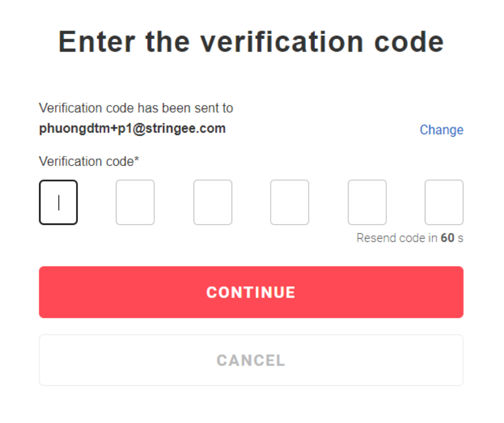Click the "Enter the verification code" heading
504x423 pixels.
251,42
